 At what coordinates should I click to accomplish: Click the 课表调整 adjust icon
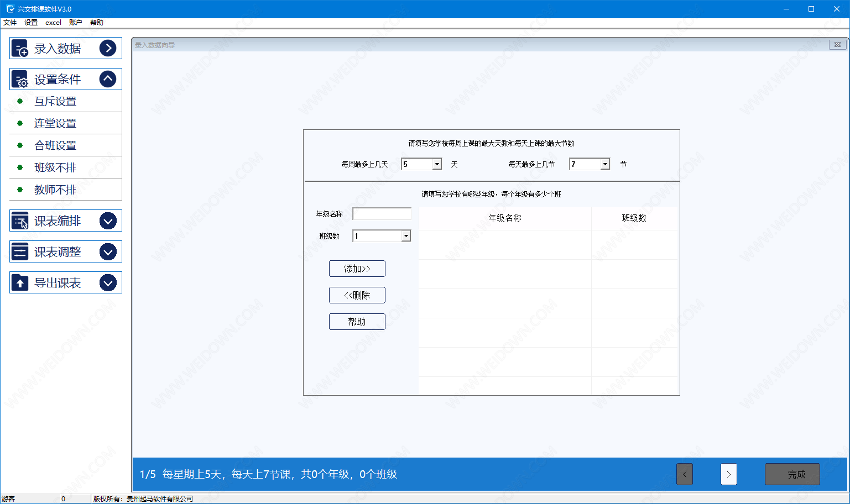[20, 252]
